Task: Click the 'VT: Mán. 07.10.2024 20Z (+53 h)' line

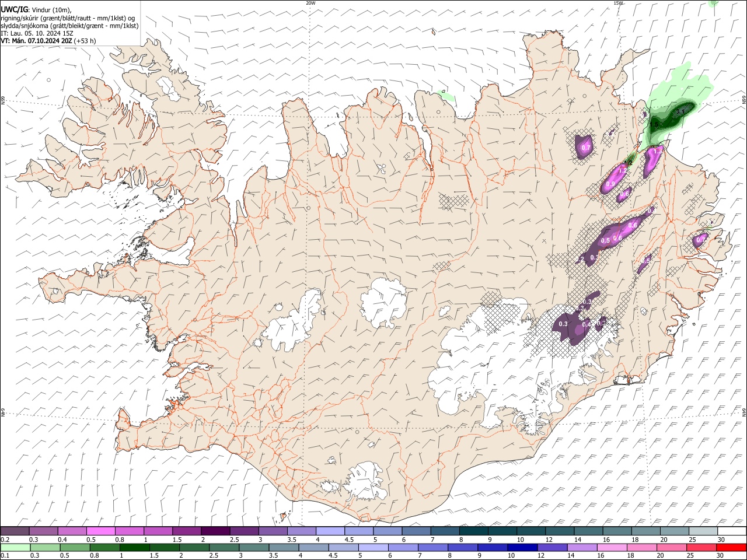Action: (48, 41)
